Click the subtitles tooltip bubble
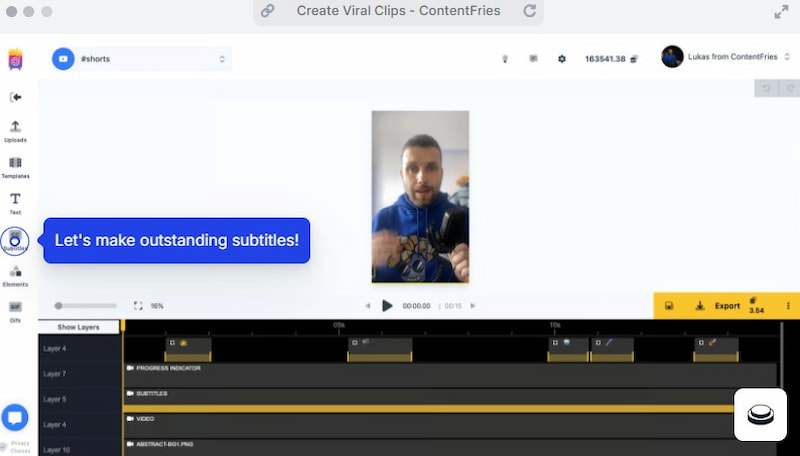This screenshot has height=456, width=800. click(177, 241)
